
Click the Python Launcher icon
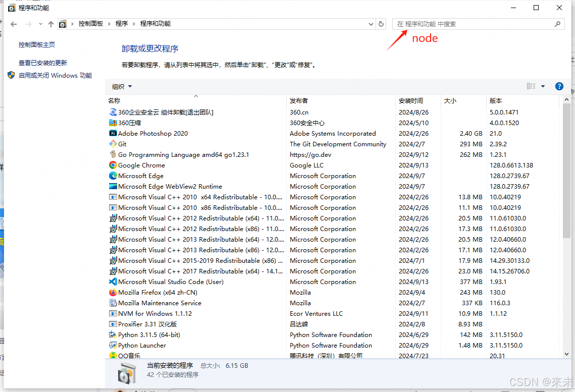pos(113,346)
